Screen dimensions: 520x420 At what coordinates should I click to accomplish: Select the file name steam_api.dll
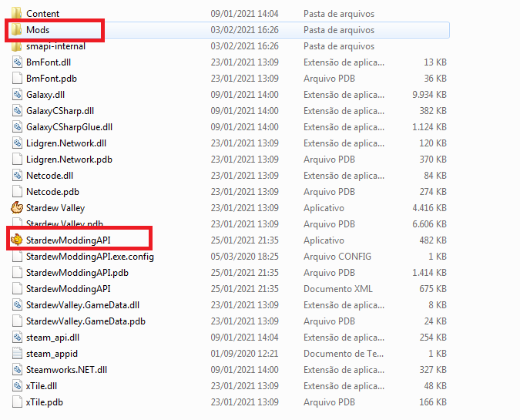(x=52, y=338)
